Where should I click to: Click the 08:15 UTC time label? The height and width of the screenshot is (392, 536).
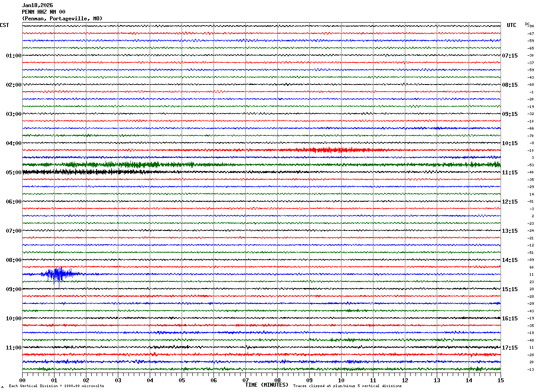coord(510,85)
